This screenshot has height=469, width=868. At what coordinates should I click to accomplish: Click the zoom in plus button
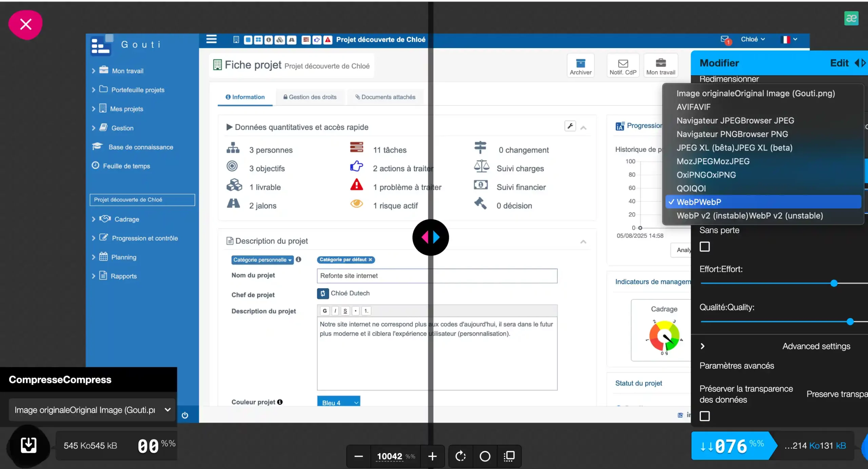[x=432, y=456]
